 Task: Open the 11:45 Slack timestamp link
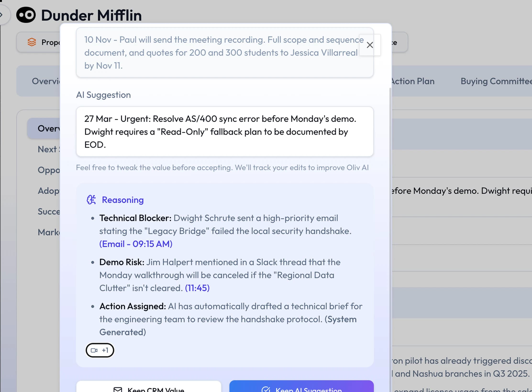coord(197,288)
